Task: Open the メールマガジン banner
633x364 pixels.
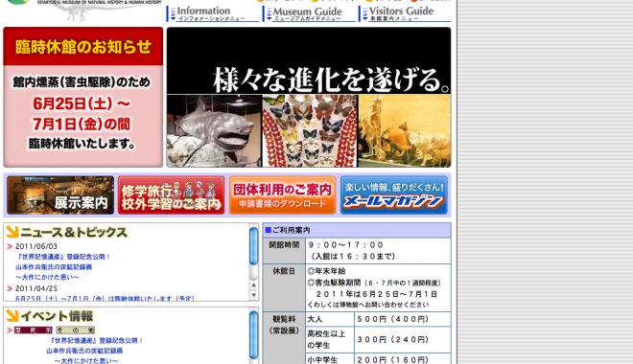Action: click(394, 195)
